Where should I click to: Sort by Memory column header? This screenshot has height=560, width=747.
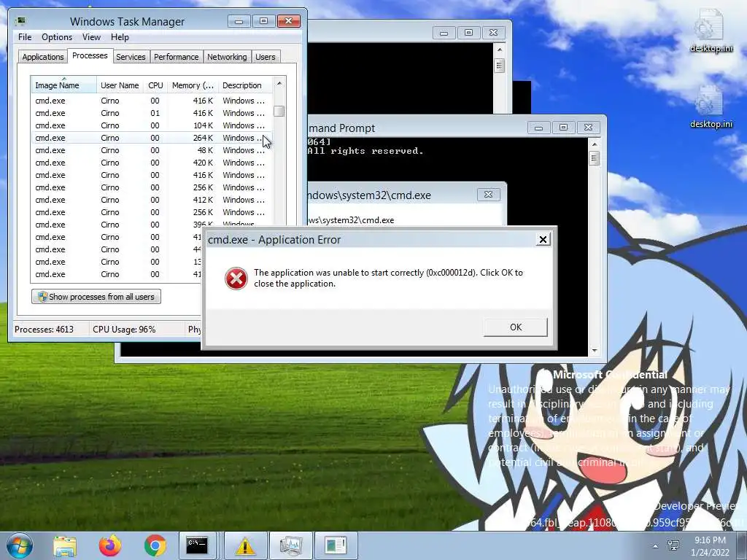(193, 85)
